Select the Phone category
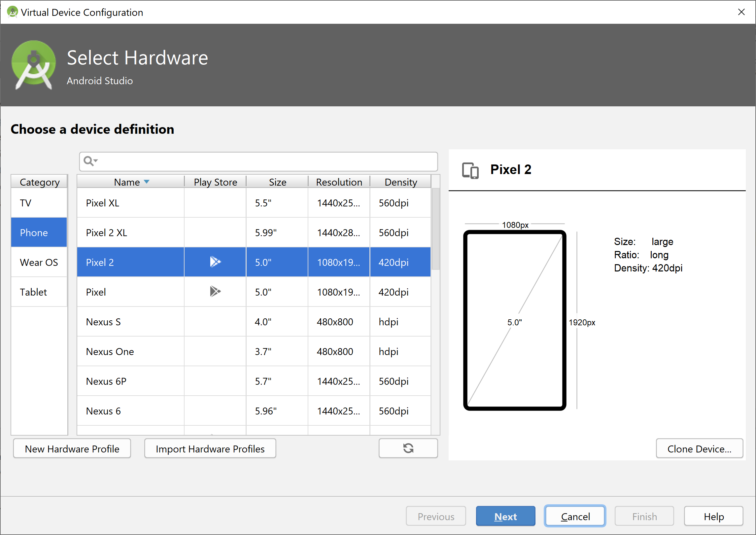756x535 pixels. pos(39,232)
